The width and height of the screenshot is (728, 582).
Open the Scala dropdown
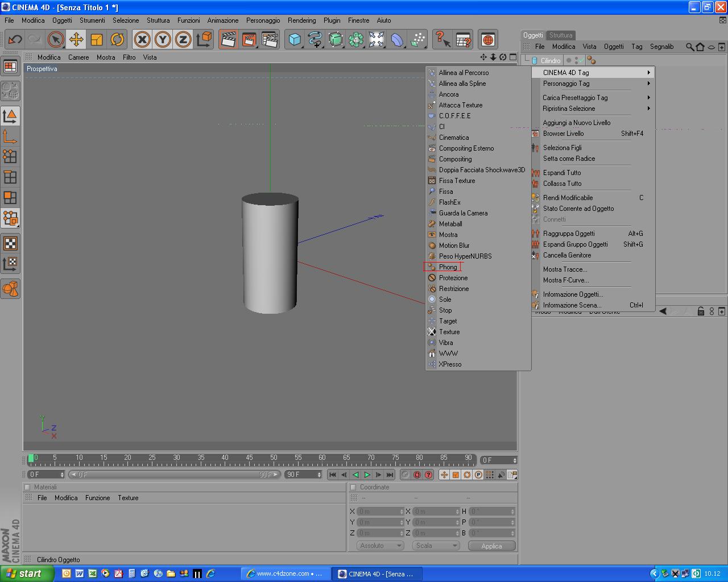click(436, 546)
